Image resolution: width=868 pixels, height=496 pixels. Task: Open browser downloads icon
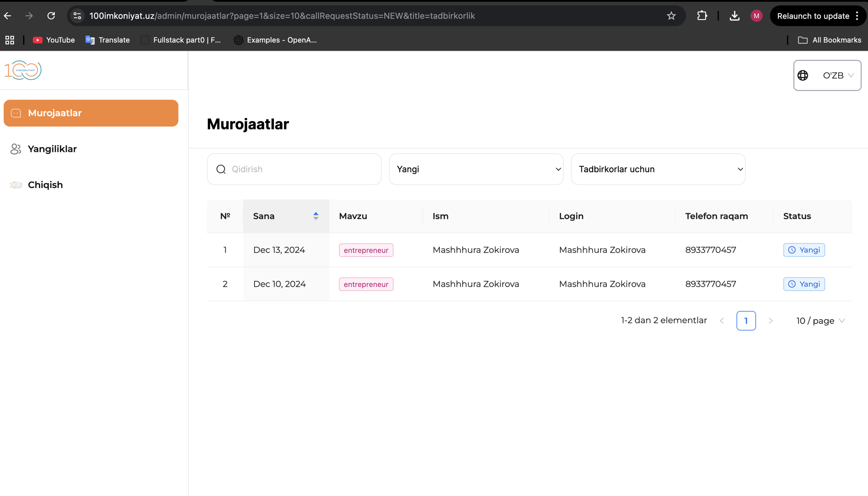click(x=734, y=16)
